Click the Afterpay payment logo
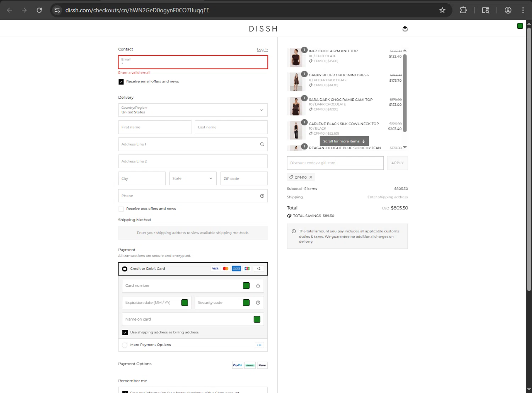Image resolution: width=532 pixels, height=393 pixels. [x=250, y=365]
